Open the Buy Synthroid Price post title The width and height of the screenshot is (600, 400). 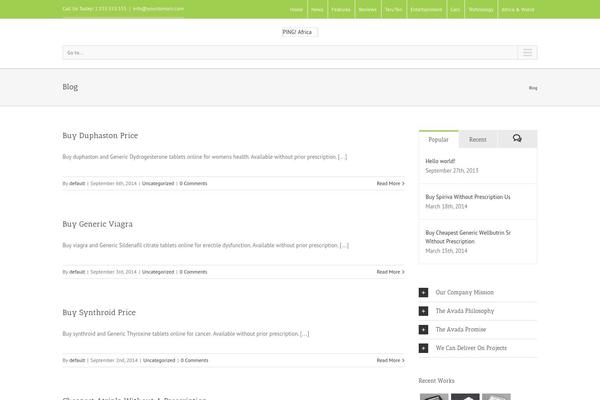click(99, 312)
